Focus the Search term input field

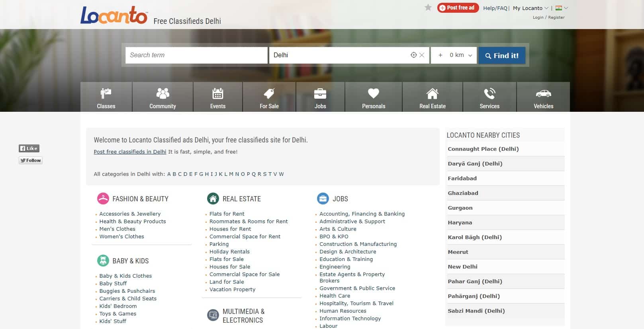(x=196, y=55)
